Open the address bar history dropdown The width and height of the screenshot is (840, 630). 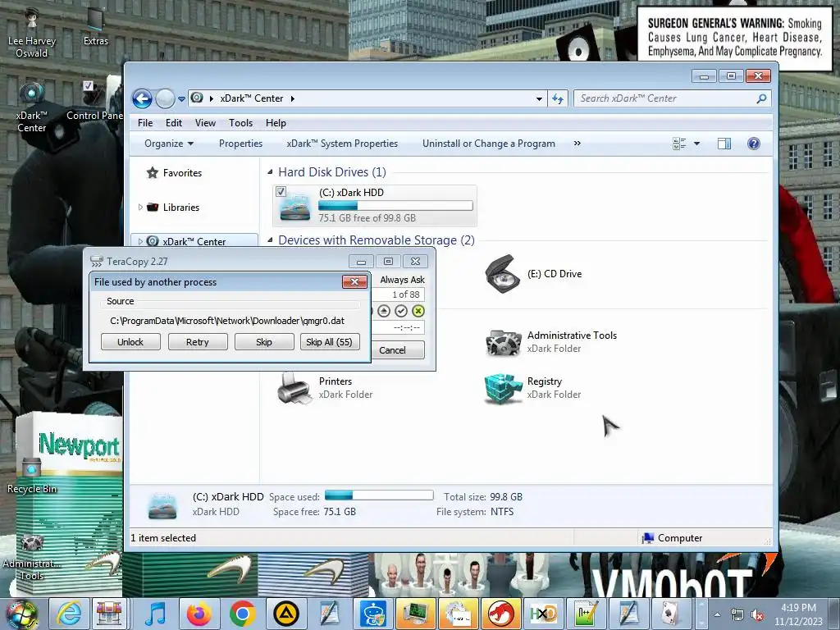point(539,99)
